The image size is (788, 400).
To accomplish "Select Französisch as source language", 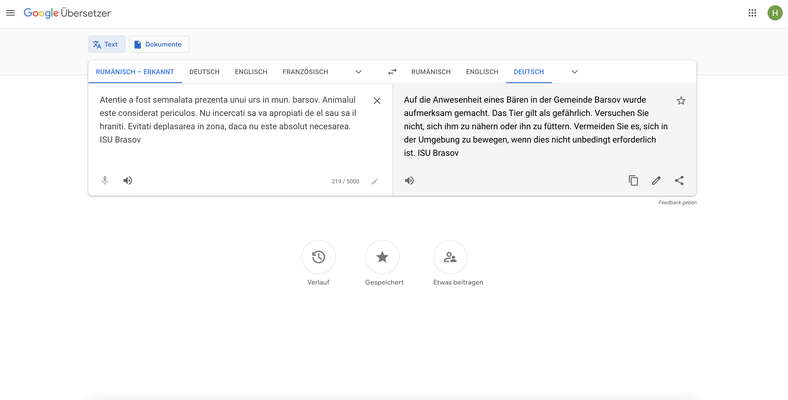I will (305, 72).
